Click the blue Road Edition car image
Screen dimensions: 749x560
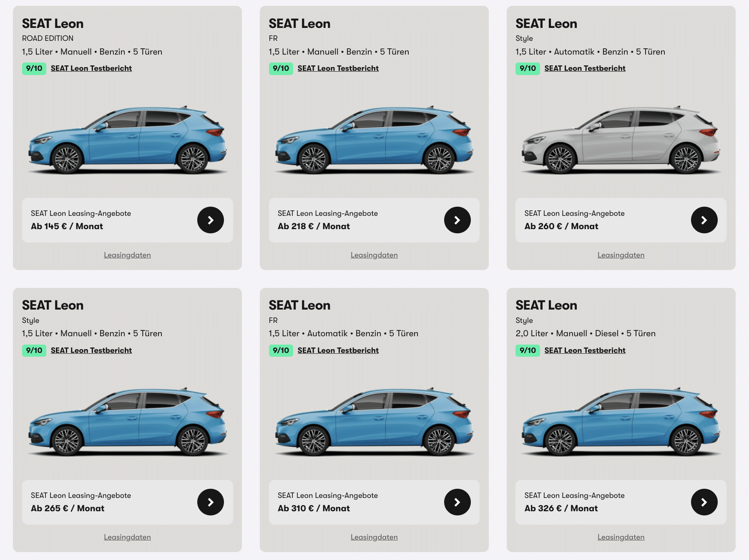127,140
